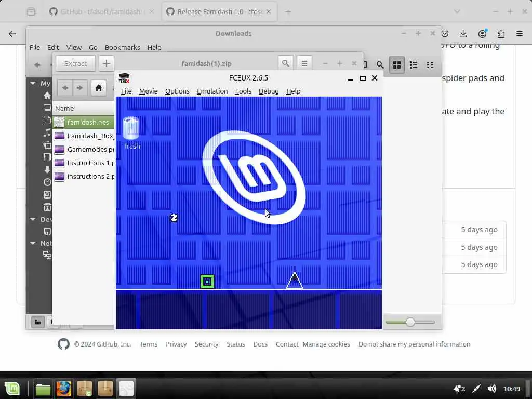
Task: Open Desktop from the Downloads window sidebar
Action: pyautogui.click(x=47, y=108)
